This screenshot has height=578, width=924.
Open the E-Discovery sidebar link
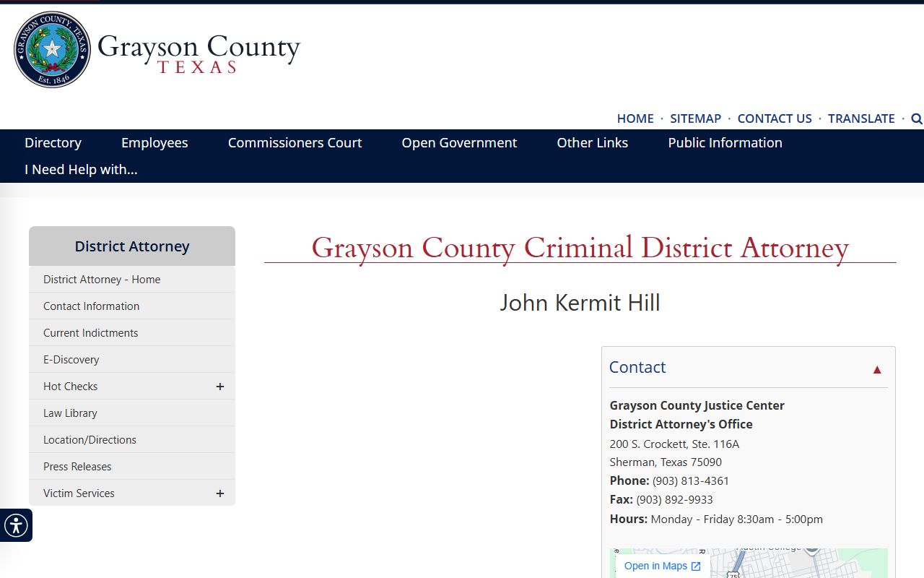point(132,360)
